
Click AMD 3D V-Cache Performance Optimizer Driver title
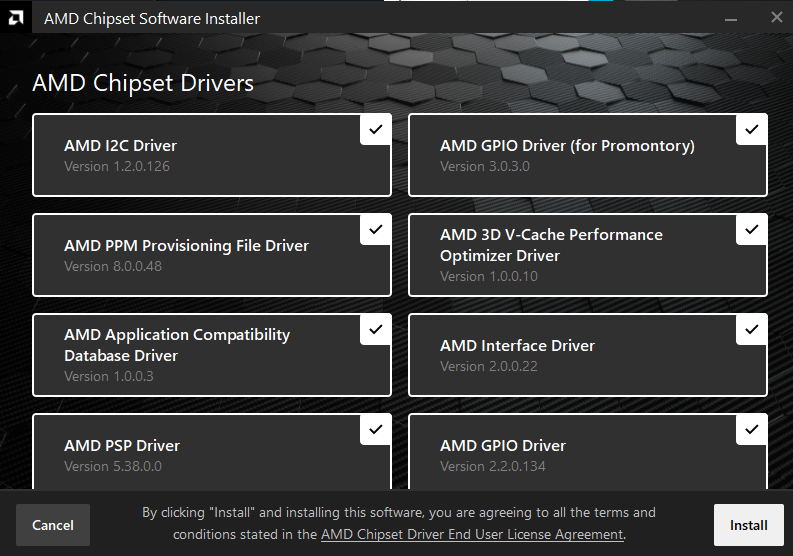tap(551, 245)
